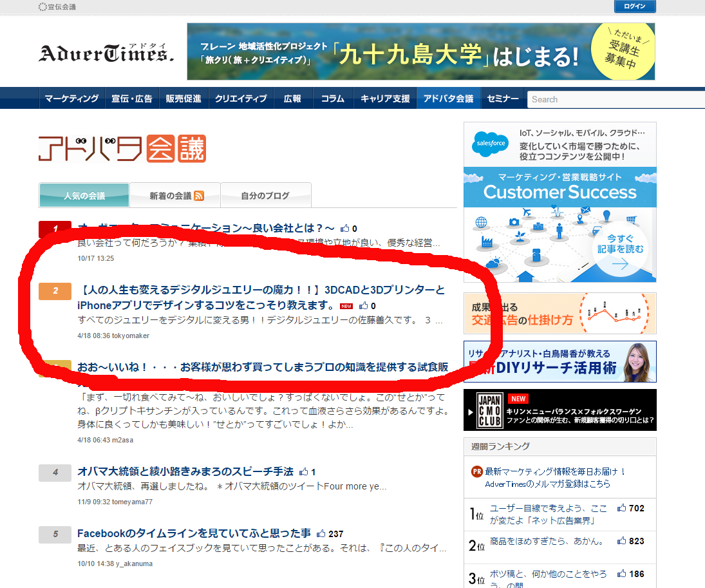Click like icon with 702 count

[621, 508]
